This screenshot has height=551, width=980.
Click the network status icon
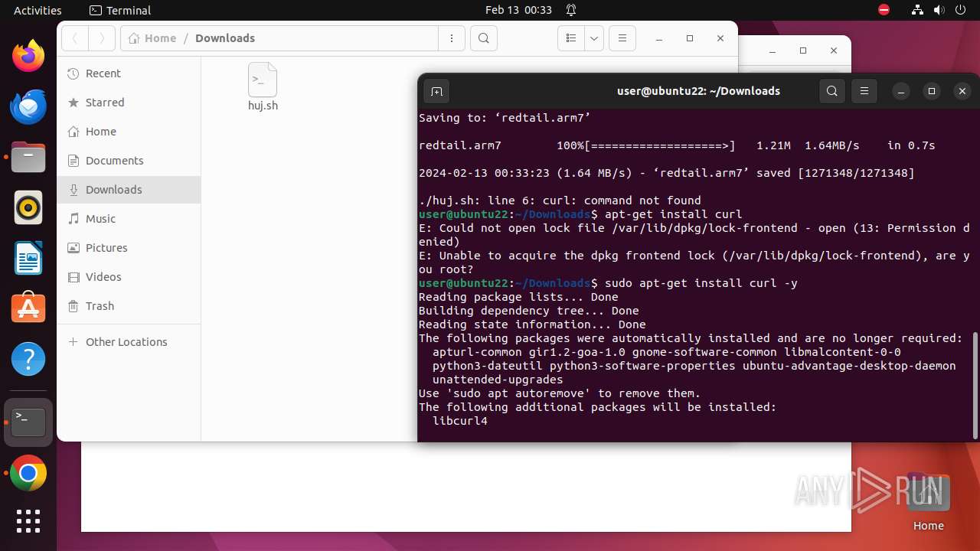coord(918,10)
